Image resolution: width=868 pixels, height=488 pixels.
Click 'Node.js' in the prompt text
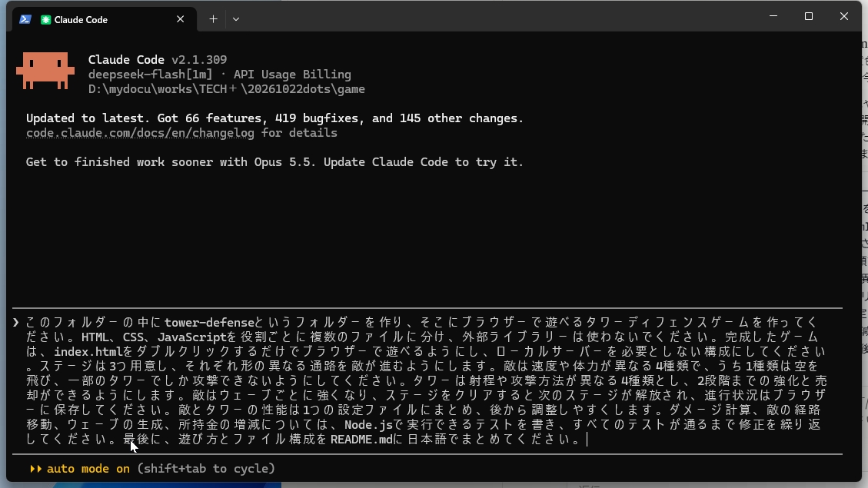pyautogui.click(x=369, y=425)
